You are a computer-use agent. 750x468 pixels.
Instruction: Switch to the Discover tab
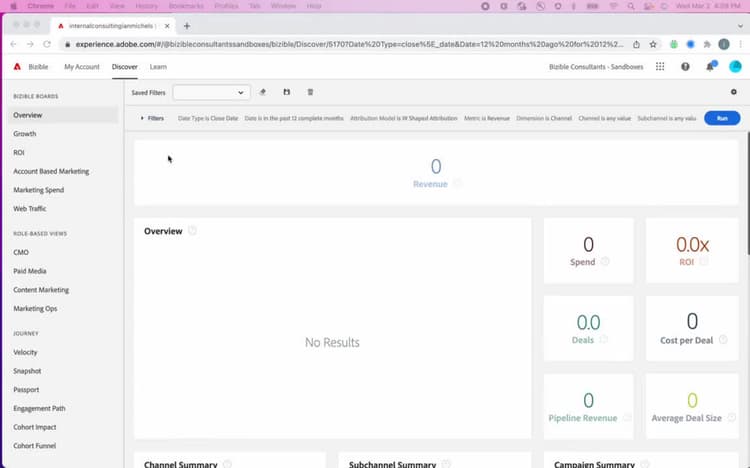click(125, 67)
